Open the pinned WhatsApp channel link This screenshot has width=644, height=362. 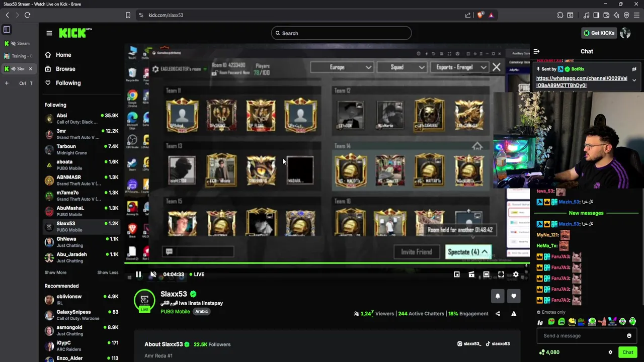(582, 82)
